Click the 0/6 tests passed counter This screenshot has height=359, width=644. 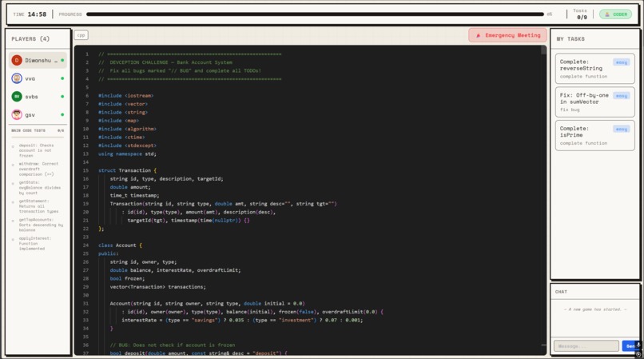click(61, 131)
